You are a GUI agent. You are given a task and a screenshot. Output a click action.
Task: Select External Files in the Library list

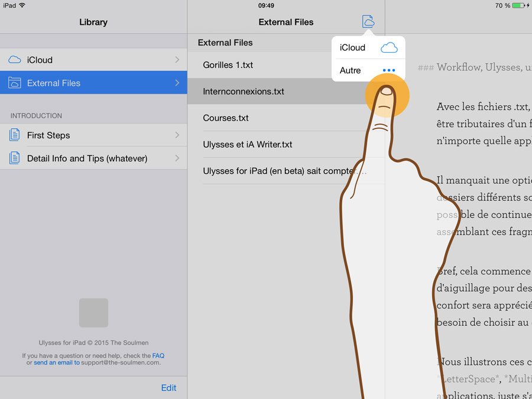(93, 83)
